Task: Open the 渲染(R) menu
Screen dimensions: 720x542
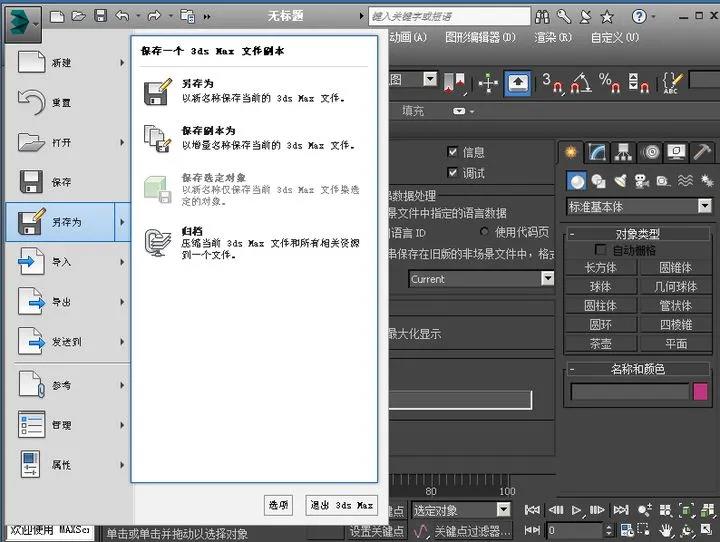Action: pos(553,37)
